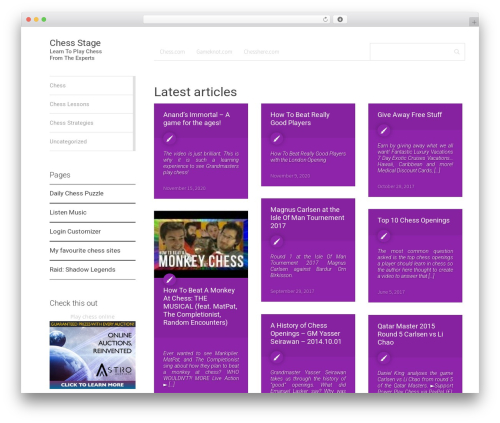Click pencil icon on History of Chess Openings card
This screenshot has height=423, width=500.
click(x=277, y=357)
